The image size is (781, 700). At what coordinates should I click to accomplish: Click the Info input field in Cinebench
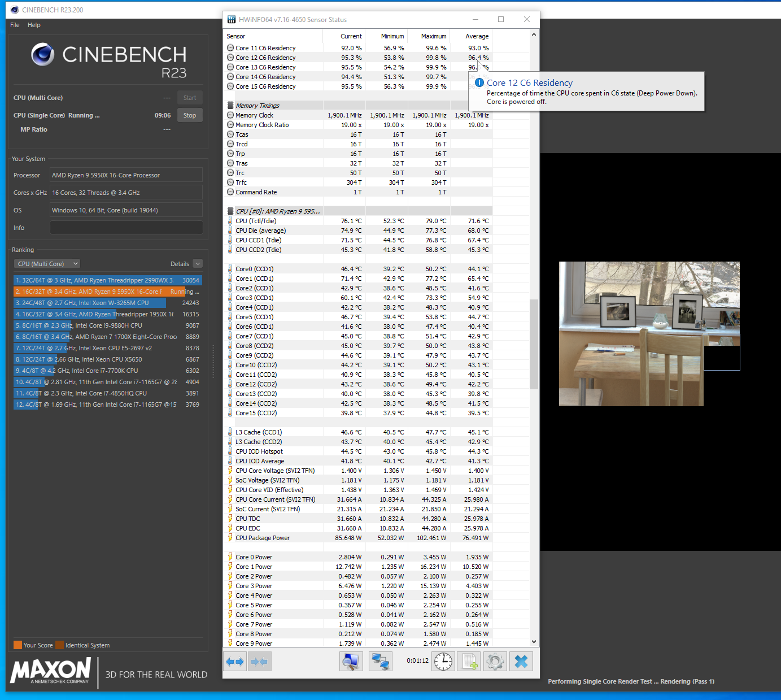[x=126, y=228]
